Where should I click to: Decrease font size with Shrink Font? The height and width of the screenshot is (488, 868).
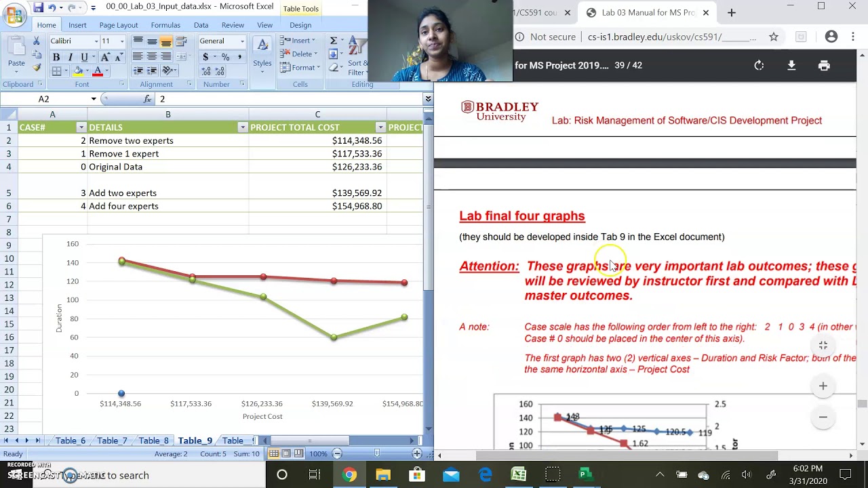[119, 57]
